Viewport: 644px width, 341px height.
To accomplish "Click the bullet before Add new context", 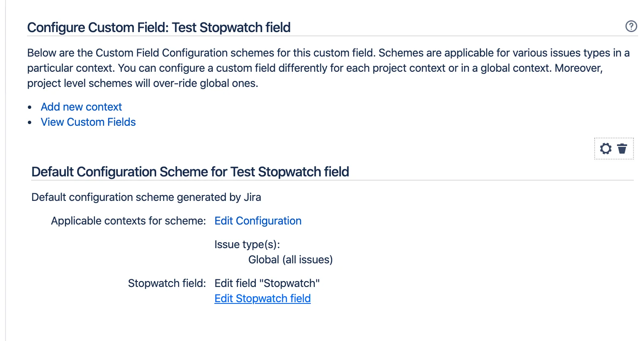I will tap(30, 107).
